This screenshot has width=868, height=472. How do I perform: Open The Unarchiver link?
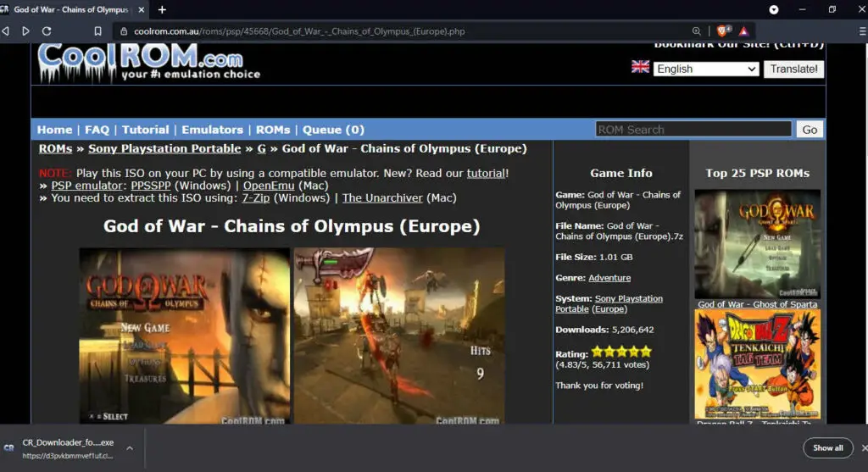[x=382, y=197]
